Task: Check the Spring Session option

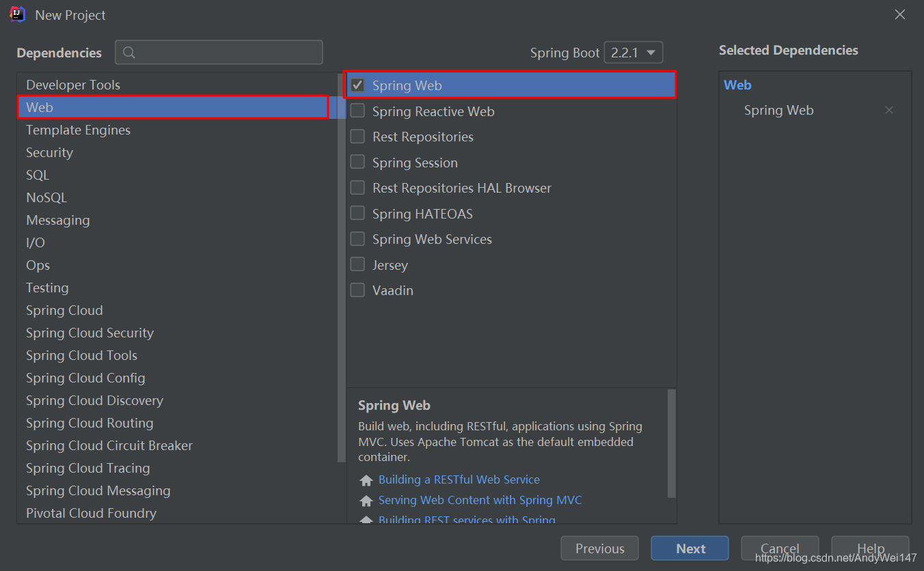Action: [357, 162]
